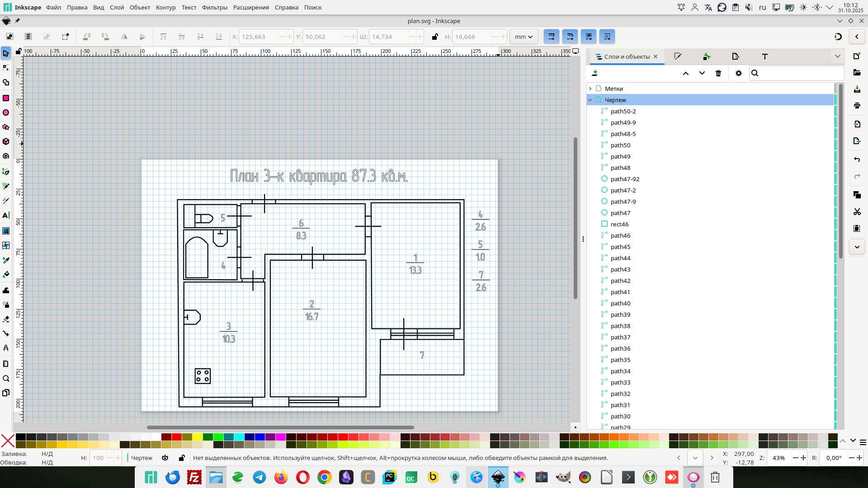Open the Контур menu
This screenshot has width=868, height=488.
[x=165, y=7]
